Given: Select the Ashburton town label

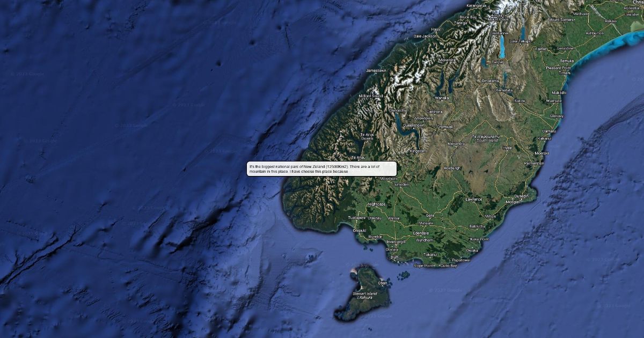Looking at the screenshot, I should (x=595, y=33).
